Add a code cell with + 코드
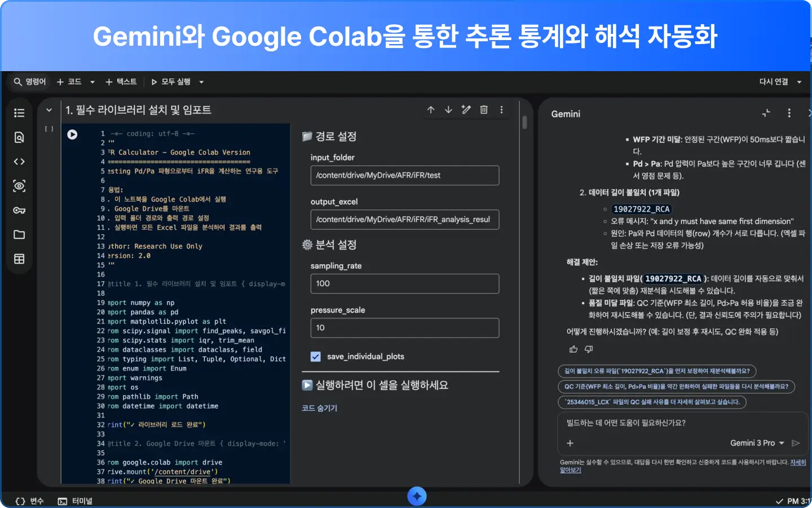812x508 pixels. pos(69,82)
